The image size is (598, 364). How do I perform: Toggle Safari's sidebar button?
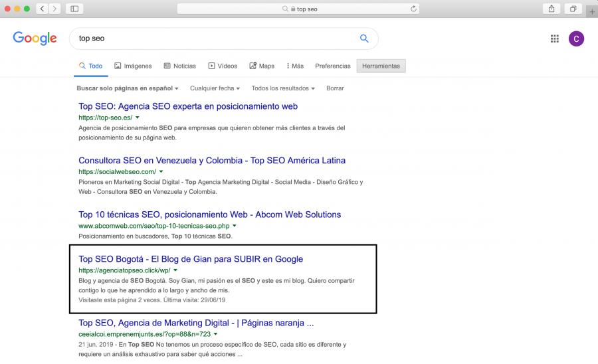point(74,9)
